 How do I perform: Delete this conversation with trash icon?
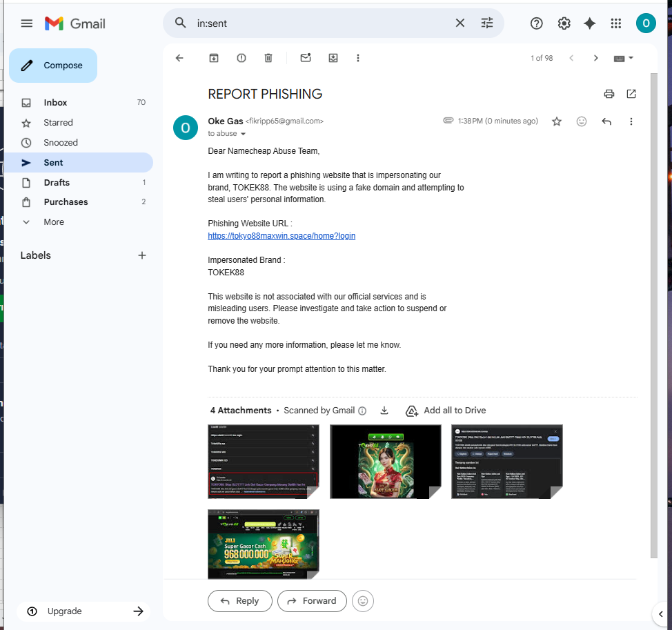coord(268,58)
